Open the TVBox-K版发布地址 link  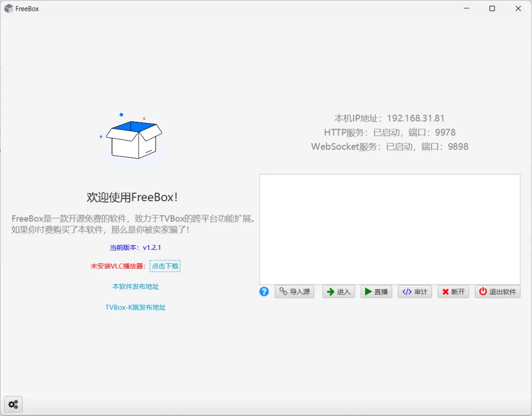tap(135, 308)
